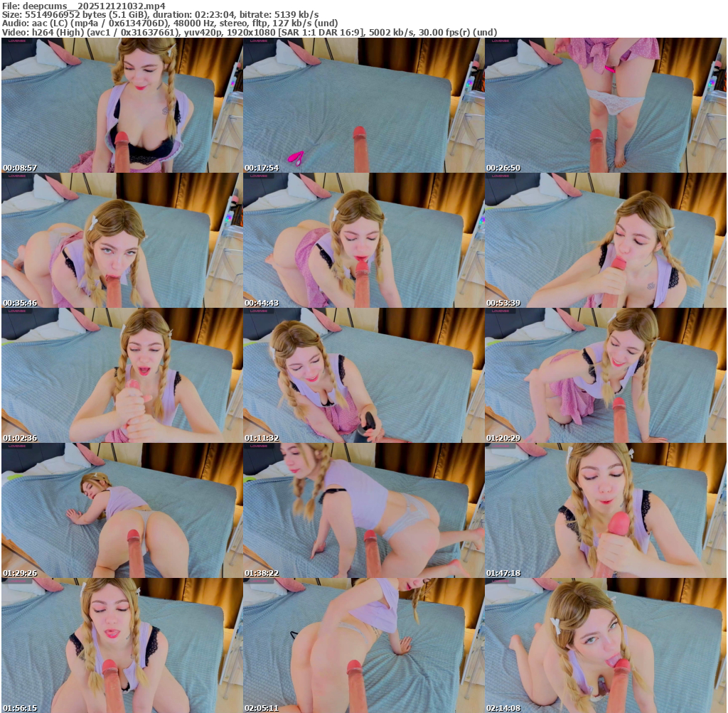Open the thumbnail timestamped 01:47:18
The height and width of the screenshot is (713, 728).
pos(605,510)
